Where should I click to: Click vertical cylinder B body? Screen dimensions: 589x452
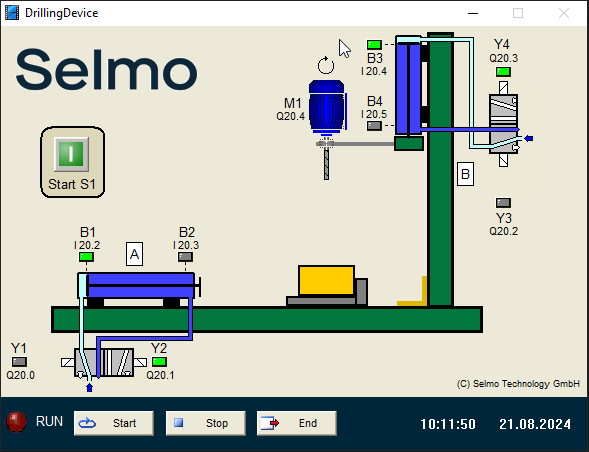coord(408,86)
